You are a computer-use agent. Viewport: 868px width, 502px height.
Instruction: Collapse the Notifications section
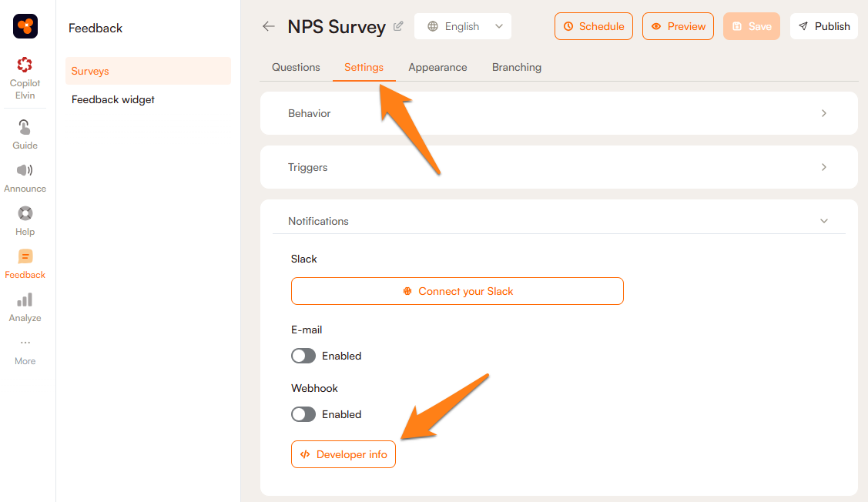point(824,221)
